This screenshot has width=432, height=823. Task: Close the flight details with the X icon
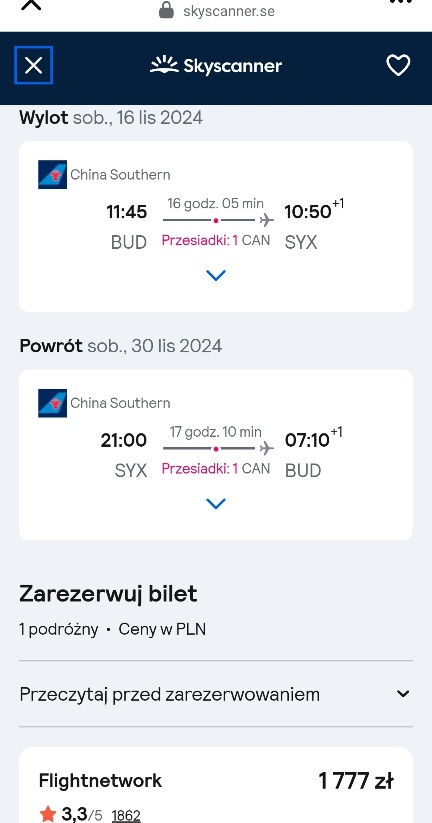(x=34, y=65)
